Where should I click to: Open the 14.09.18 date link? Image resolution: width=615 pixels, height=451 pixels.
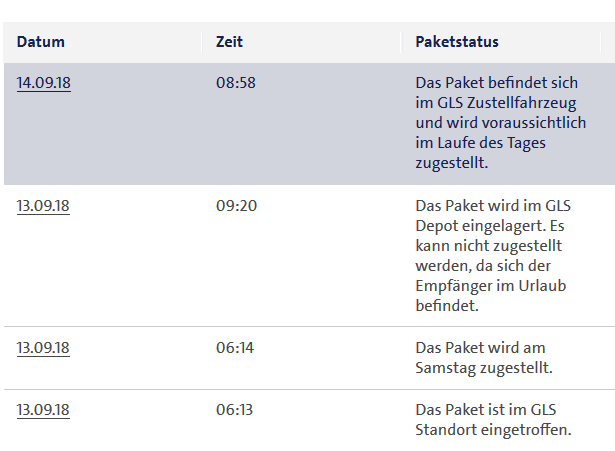(x=43, y=83)
